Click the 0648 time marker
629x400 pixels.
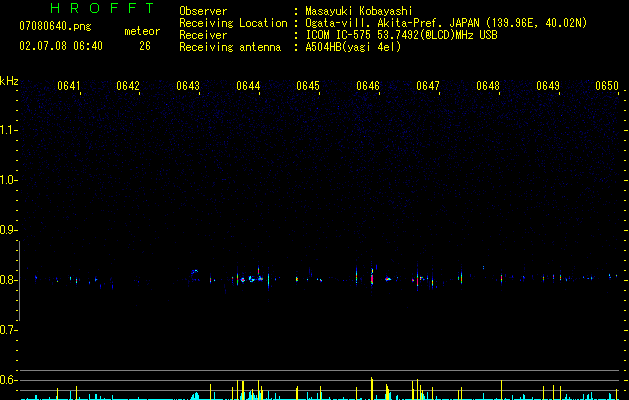(488, 86)
